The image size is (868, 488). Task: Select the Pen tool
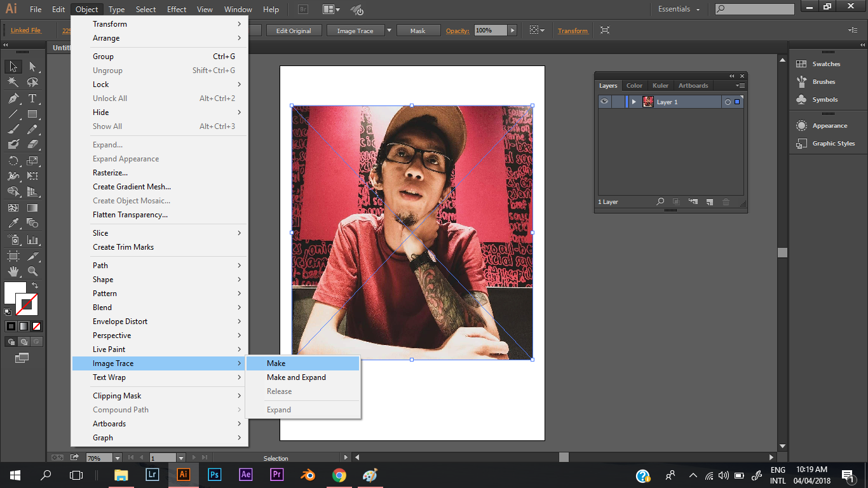pos(13,98)
